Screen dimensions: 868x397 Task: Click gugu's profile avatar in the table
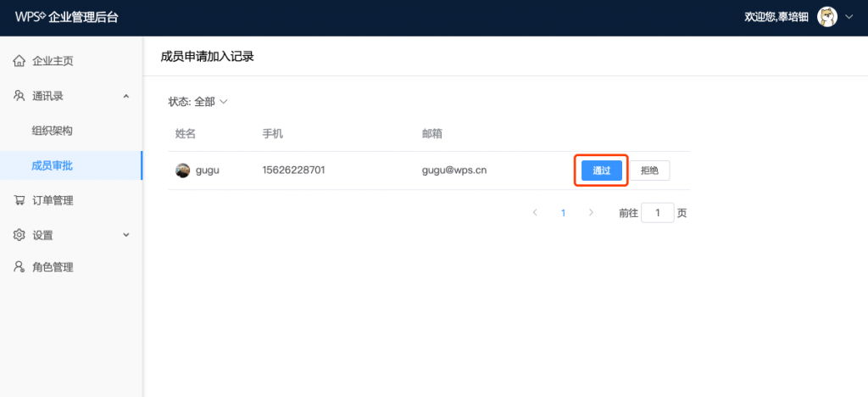(x=182, y=171)
